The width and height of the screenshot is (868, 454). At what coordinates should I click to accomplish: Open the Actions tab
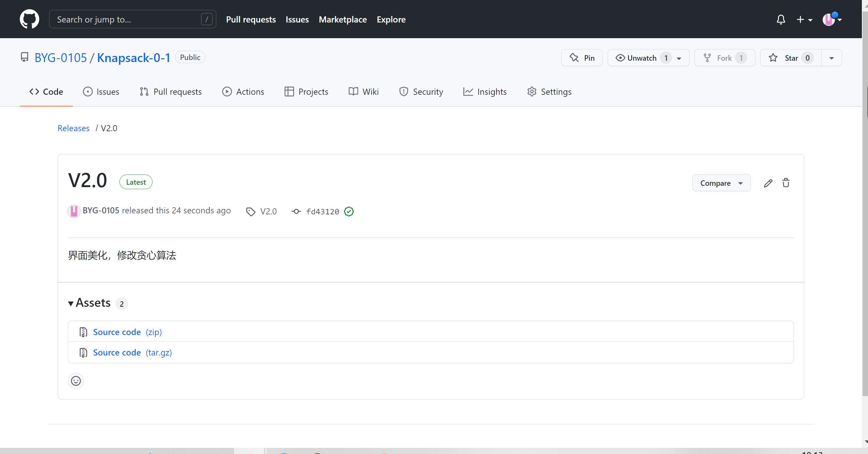pyautogui.click(x=243, y=92)
